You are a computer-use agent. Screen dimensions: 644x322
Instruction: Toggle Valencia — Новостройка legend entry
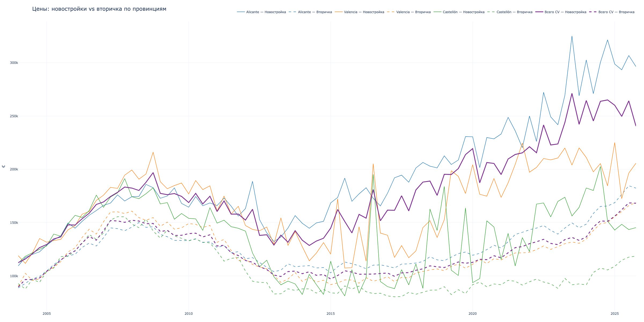364,12
